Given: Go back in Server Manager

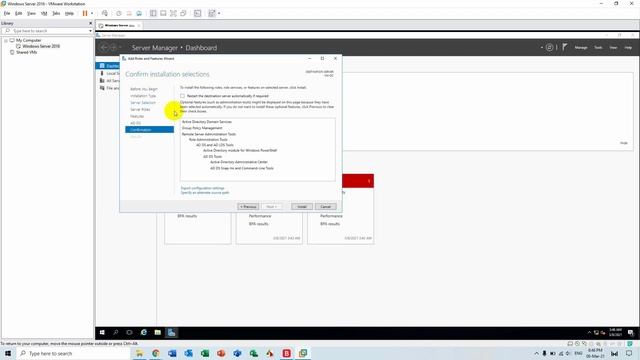Looking at the screenshot, I should point(104,48).
